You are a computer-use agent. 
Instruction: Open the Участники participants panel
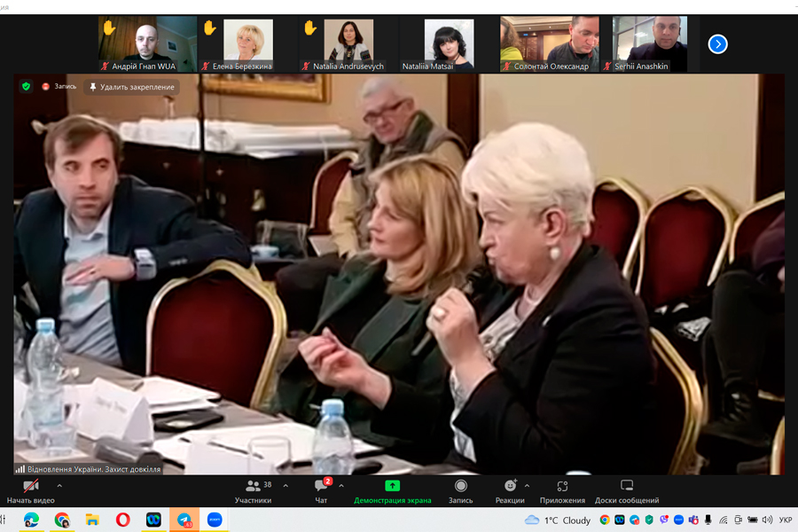254,492
